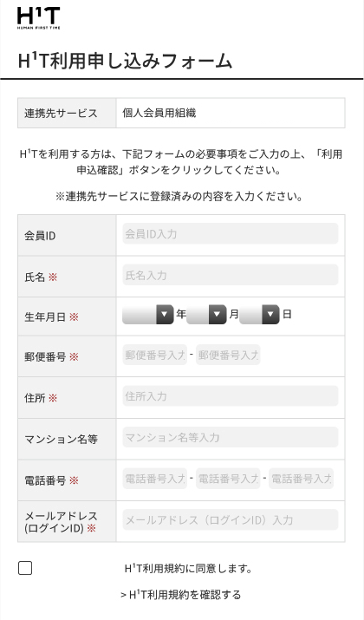The width and height of the screenshot is (364, 620).
Task: Click the first 郵便番号 input box
Action: 154,355
